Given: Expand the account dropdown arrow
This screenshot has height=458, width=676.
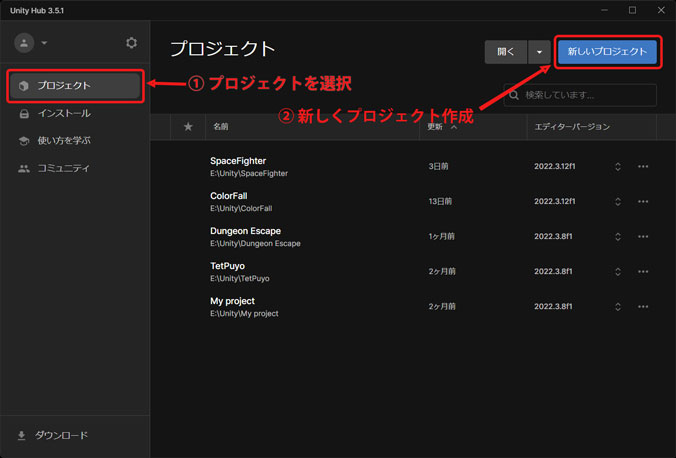Looking at the screenshot, I should 44,43.
